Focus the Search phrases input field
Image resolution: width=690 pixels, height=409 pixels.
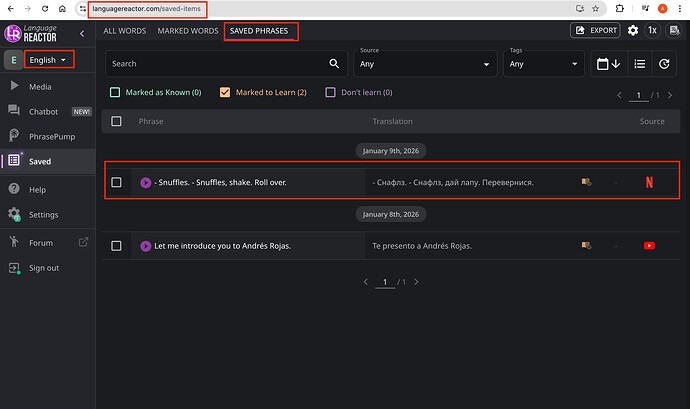pyautogui.click(x=215, y=64)
